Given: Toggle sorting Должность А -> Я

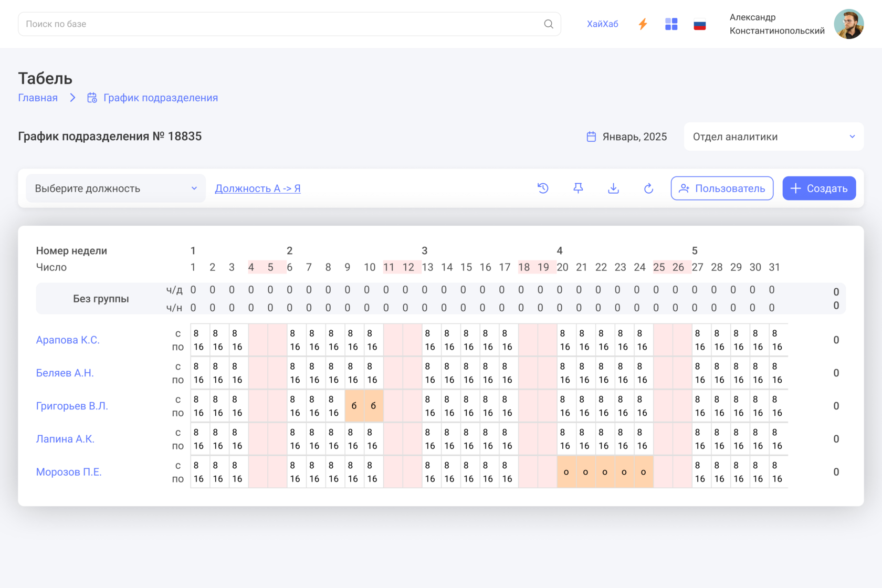Looking at the screenshot, I should 257,188.
